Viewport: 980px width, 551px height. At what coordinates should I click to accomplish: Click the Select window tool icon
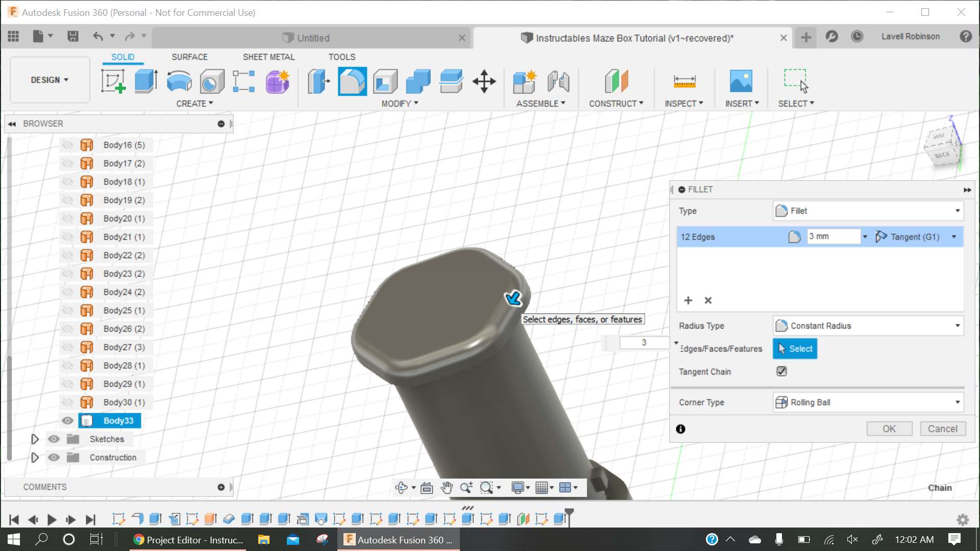click(796, 82)
